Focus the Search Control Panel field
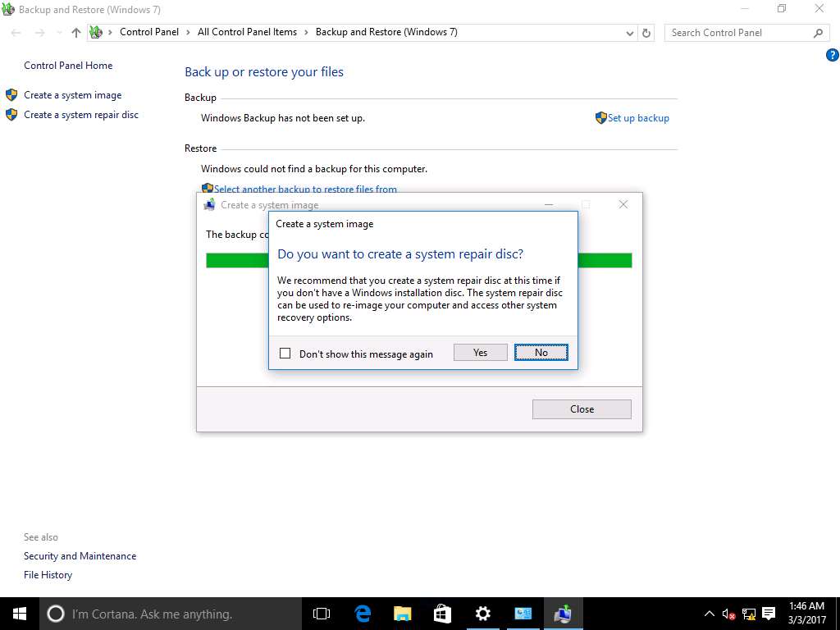Screen dimensions: 840x630 point(746,33)
